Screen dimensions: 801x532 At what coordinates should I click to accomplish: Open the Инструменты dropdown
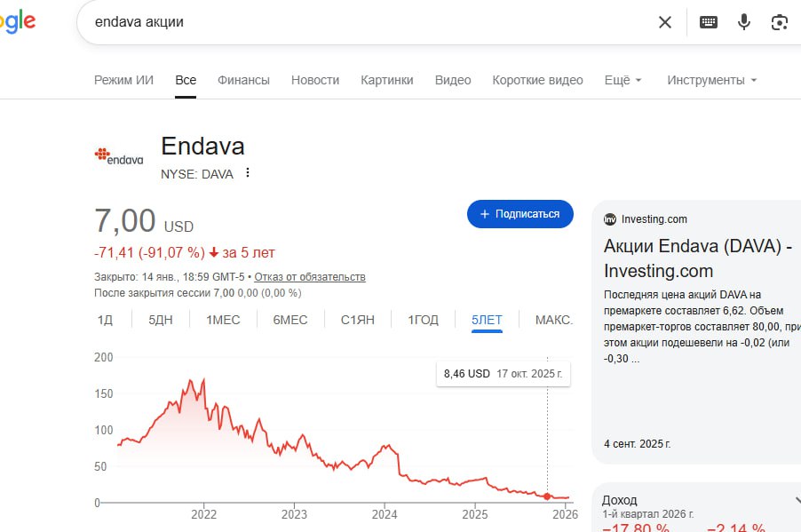(x=712, y=80)
